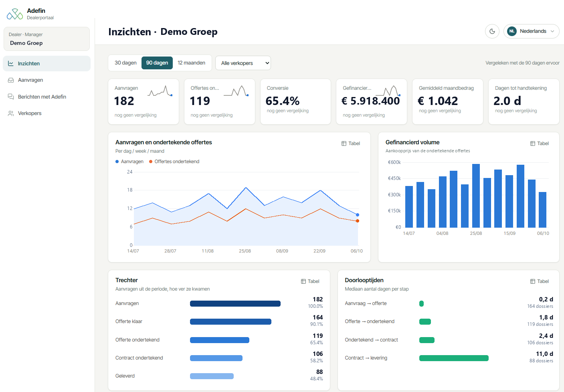The height and width of the screenshot is (392, 564).
Task: Click the Aanvragen card sparkline
Action: [160, 91]
